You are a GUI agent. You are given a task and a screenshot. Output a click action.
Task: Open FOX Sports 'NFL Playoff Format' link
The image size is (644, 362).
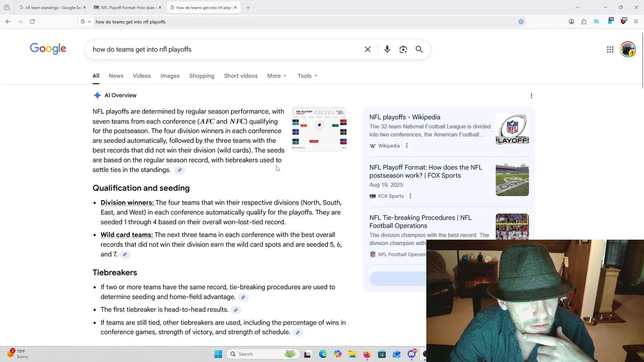point(426,171)
